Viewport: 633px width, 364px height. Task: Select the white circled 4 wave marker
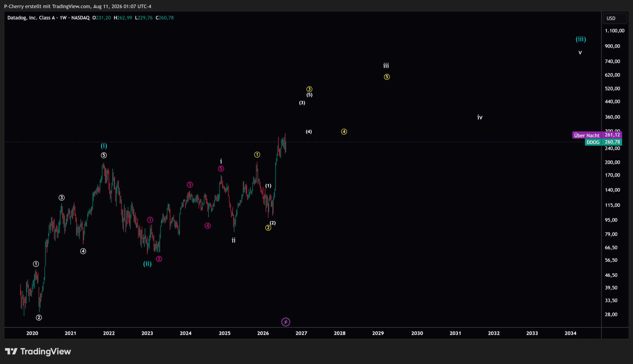coord(83,251)
